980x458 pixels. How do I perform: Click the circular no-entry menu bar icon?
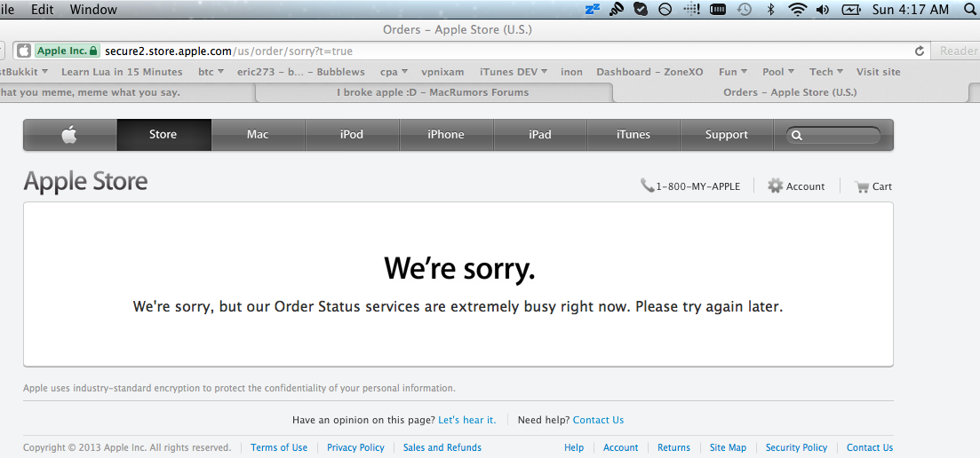(x=665, y=10)
